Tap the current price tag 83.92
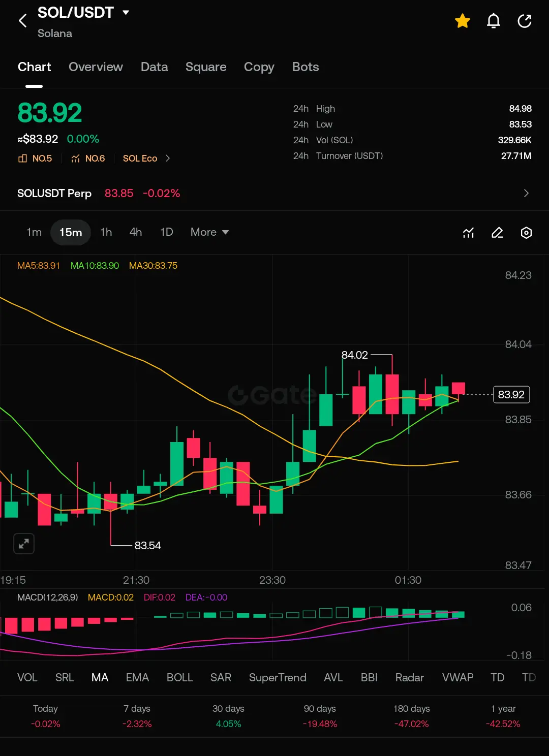 [x=511, y=395]
